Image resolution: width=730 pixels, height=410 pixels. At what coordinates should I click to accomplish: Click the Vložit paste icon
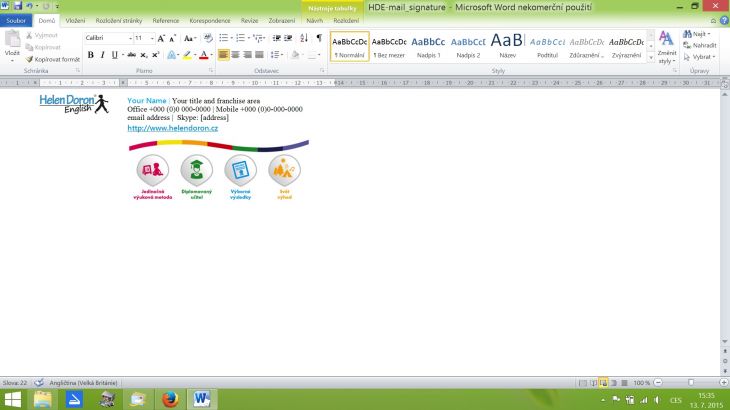pos(13,40)
